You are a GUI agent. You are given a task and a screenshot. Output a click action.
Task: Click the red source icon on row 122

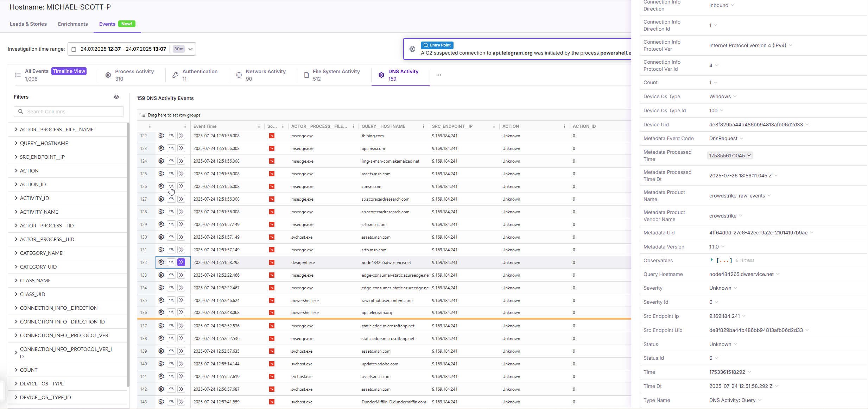272,136
